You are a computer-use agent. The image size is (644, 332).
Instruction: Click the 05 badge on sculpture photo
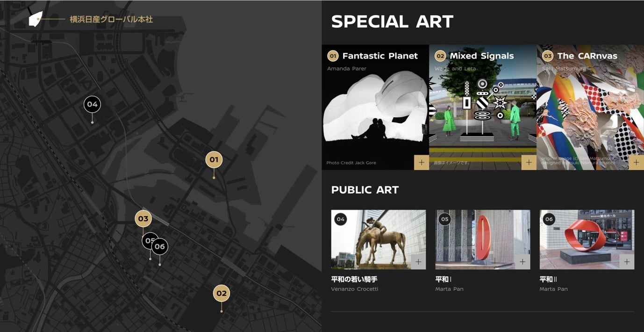coord(444,219)
